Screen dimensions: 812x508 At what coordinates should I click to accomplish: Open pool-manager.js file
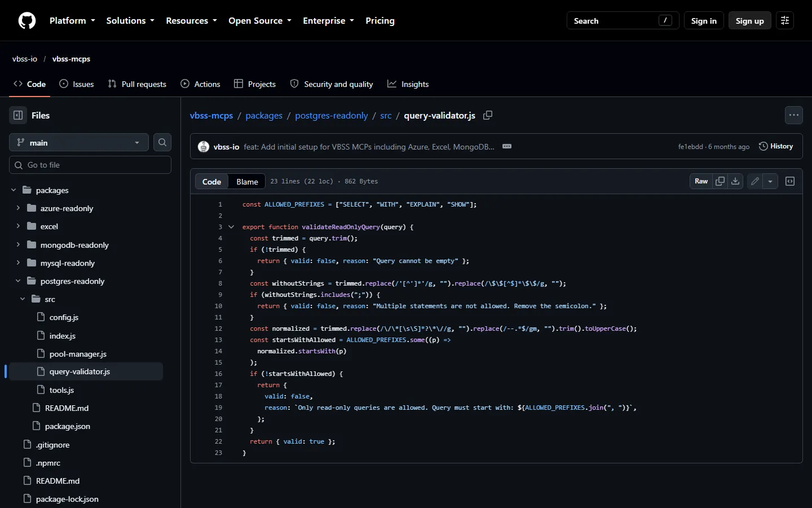coord(78,354)
